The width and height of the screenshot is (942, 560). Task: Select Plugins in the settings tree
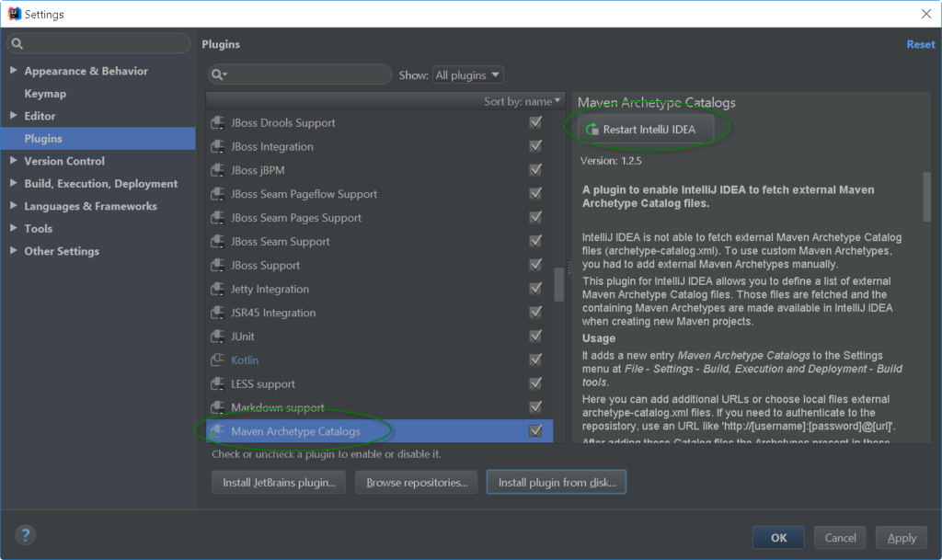click(98, 139)
